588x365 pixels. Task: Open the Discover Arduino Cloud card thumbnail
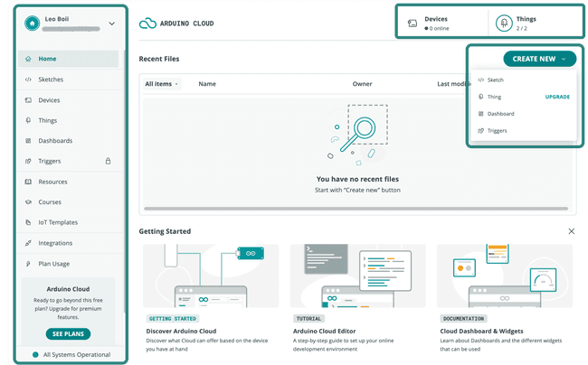click(209, 276)
